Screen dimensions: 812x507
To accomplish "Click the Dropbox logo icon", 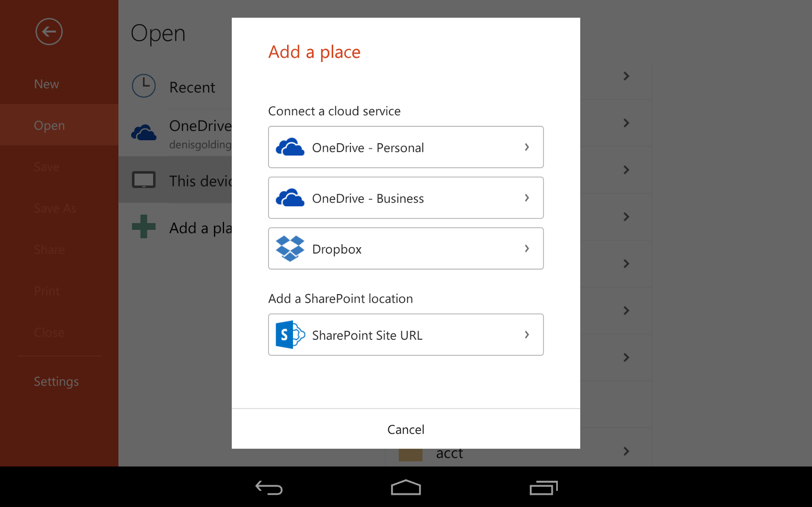I will [x=290, y=249].
